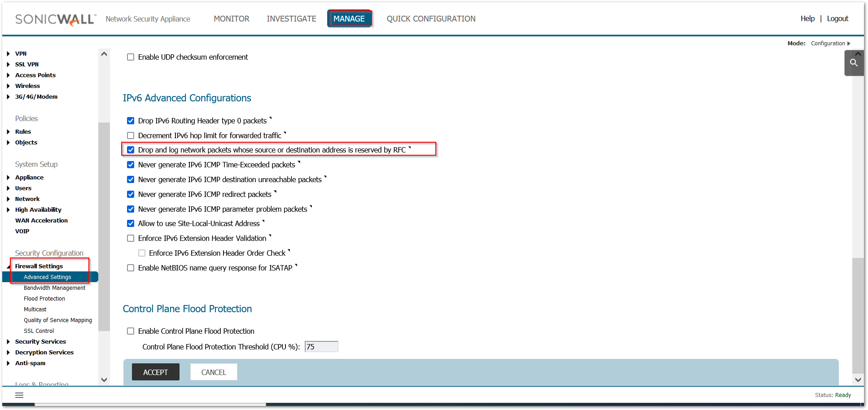Screen dimensions: 868x410
Task: Click the Mode Configuration arrow
Action: [x=849, y=44]
